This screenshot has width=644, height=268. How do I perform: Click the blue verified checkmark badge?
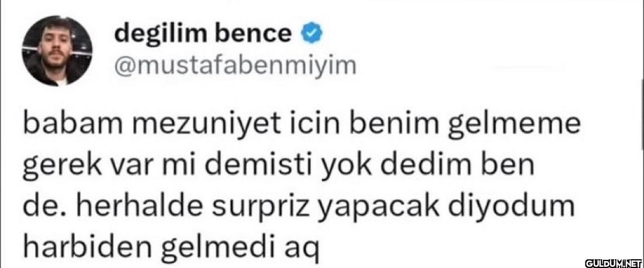(x=313, y=34)
